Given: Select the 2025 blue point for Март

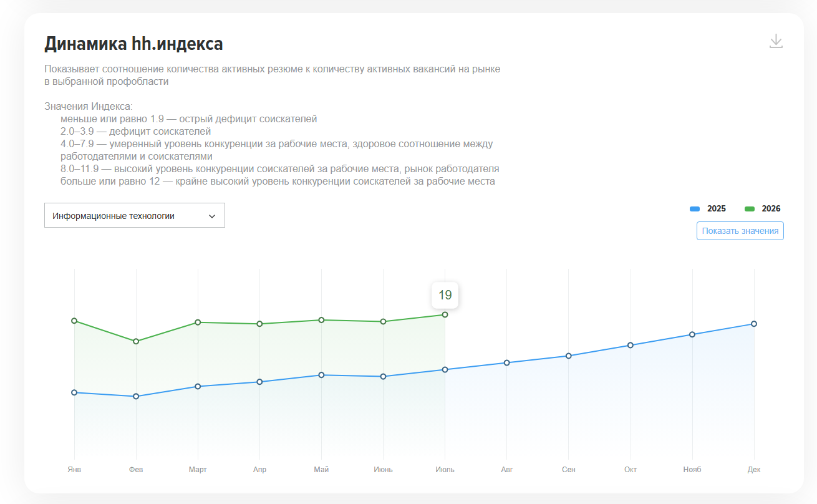Looking at the screenshot, I should pyautogui.click(x=198, y=386).
